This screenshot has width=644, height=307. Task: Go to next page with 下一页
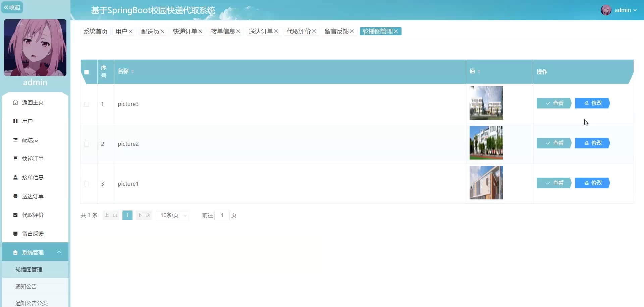144,215
